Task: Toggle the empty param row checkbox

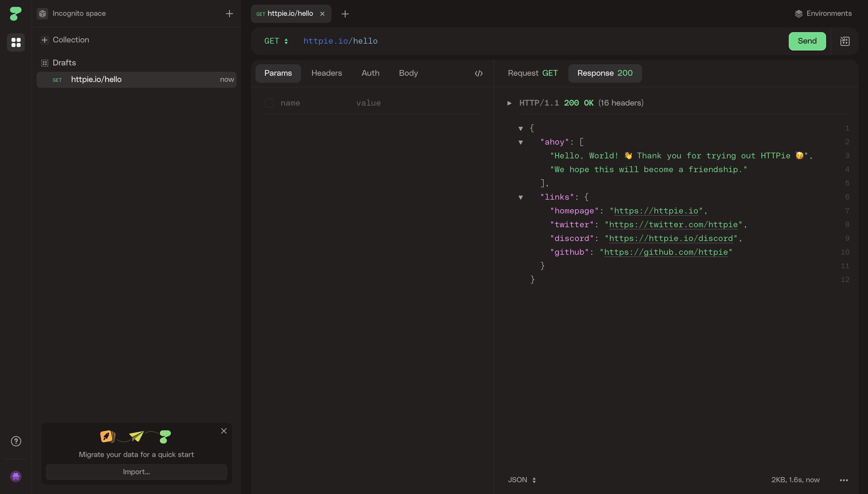Action: point(269,103)
